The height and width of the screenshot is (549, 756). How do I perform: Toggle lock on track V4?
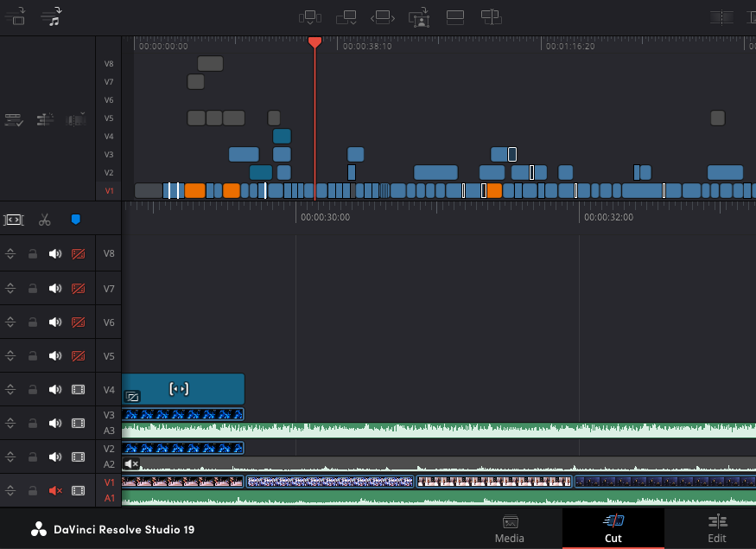33,390
